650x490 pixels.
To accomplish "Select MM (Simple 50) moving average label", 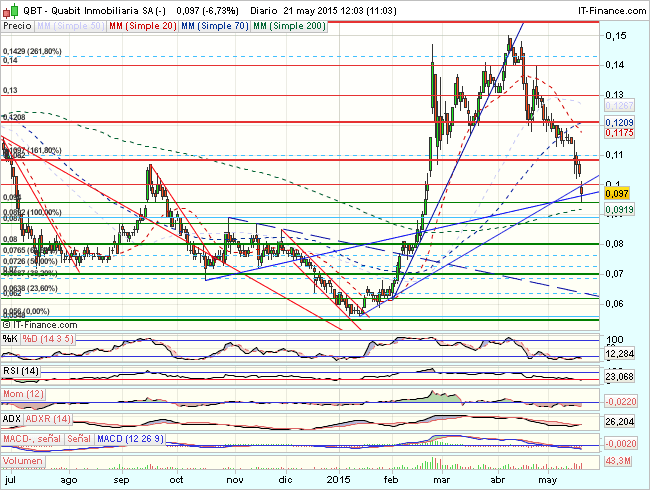I will 70,26.
